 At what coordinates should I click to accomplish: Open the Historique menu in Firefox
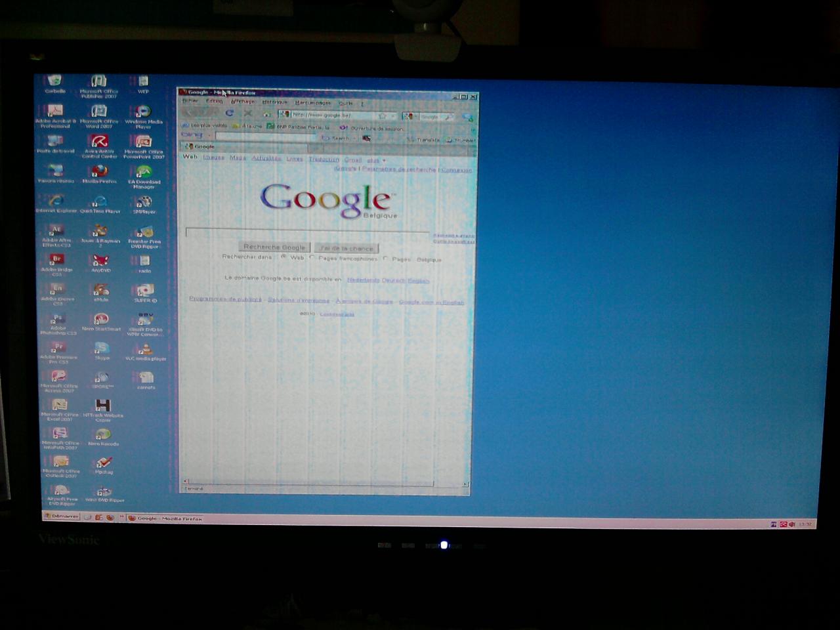click(x=275, y=102)
